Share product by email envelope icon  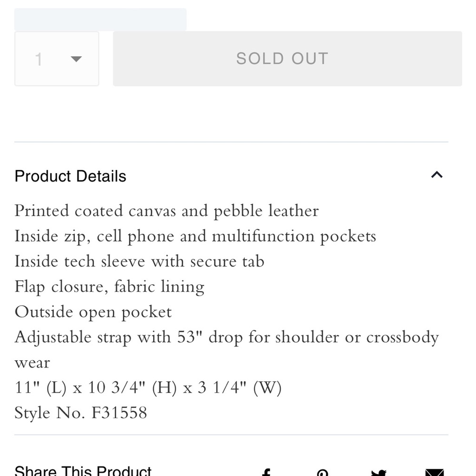[x=434, y=473]
